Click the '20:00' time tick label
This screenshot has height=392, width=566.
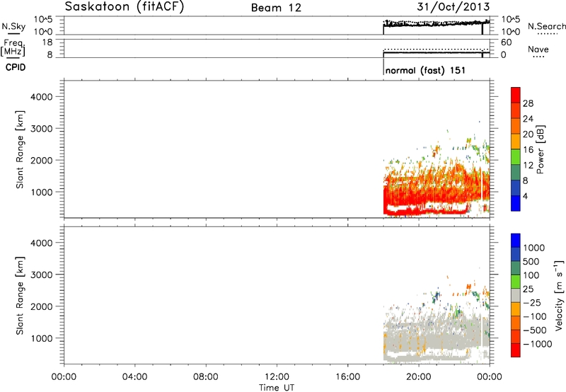(418, 377)
